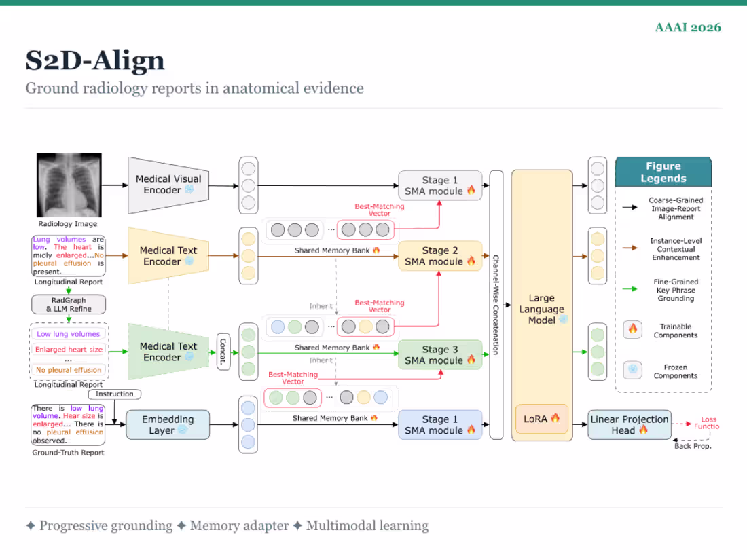Click the snowflake icon on Large Language Model
This screenshot has width=747, height=560.
pyautogui.click(x=563, y=320)
